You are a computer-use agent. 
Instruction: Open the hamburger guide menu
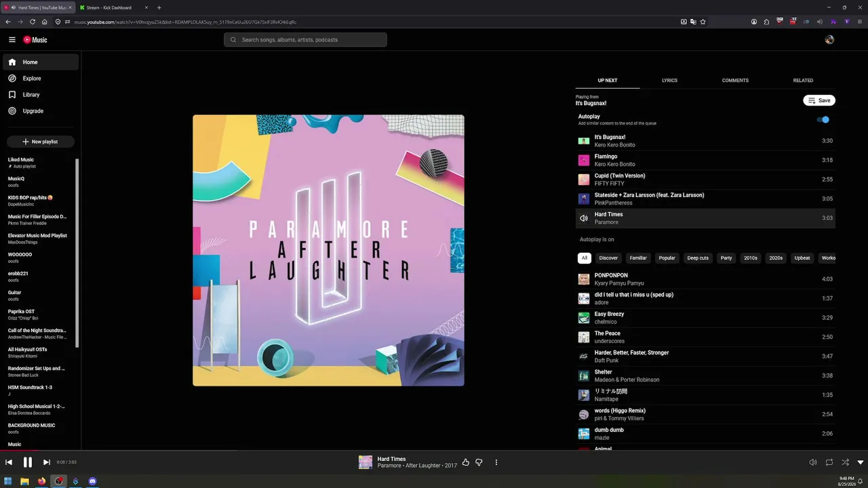12,40
